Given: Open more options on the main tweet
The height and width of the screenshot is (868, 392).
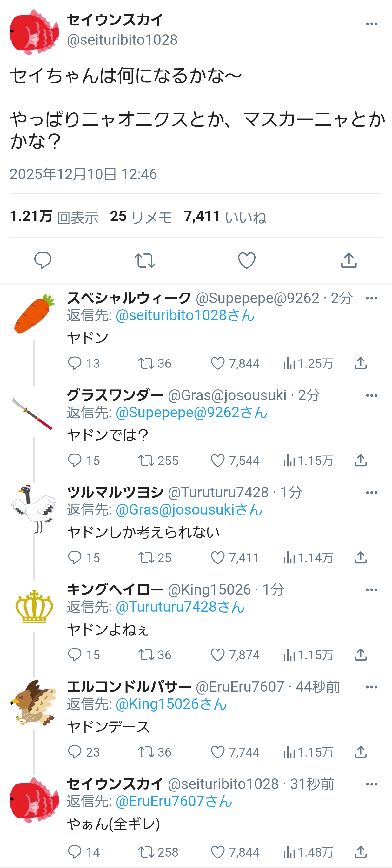Looking at the screenshot, I should (x=371, y=24).
